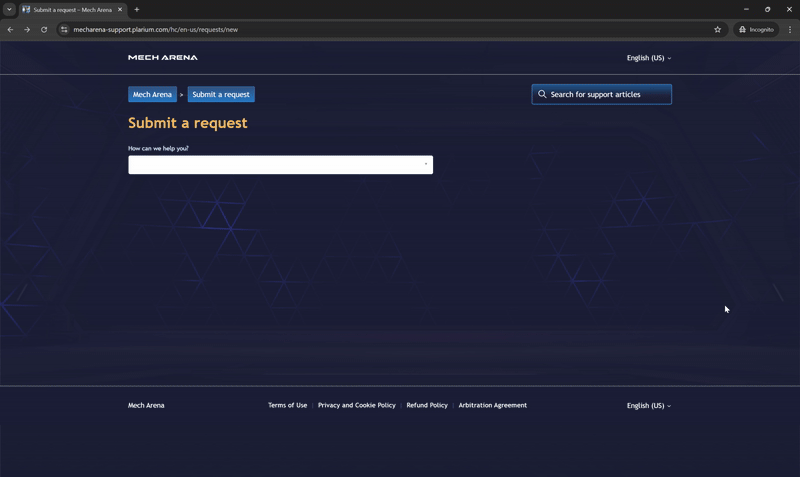Click the Search for support articles field
The height and width of the screenshot is (477, 800).
pyautogui.click(x=602, y=95)
